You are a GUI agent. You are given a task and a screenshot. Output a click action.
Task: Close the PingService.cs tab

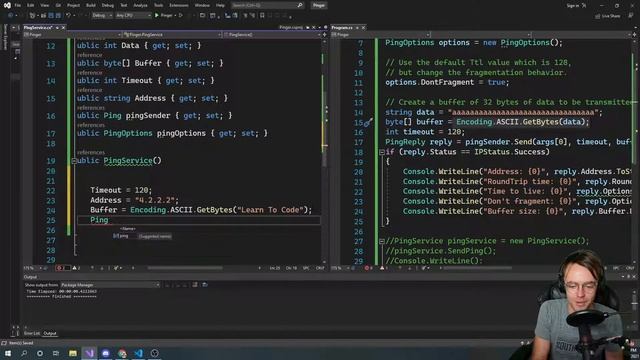(63, 27)
